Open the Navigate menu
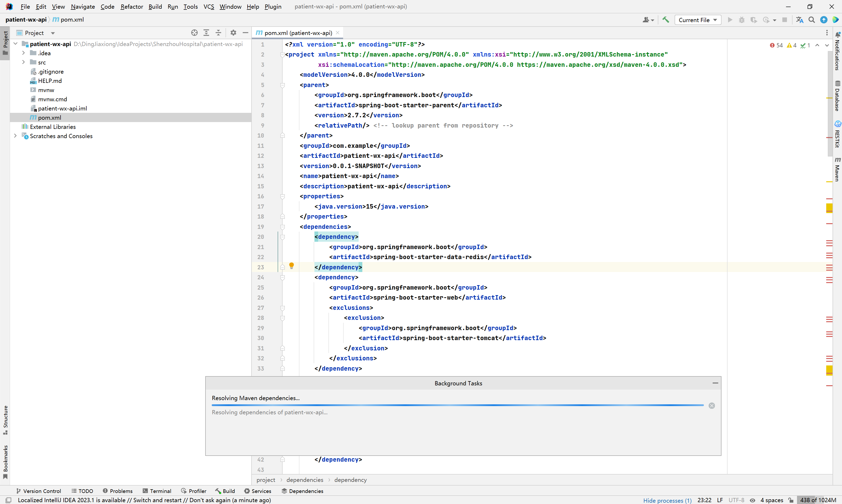The image size is (842, 504). (83, 7)
